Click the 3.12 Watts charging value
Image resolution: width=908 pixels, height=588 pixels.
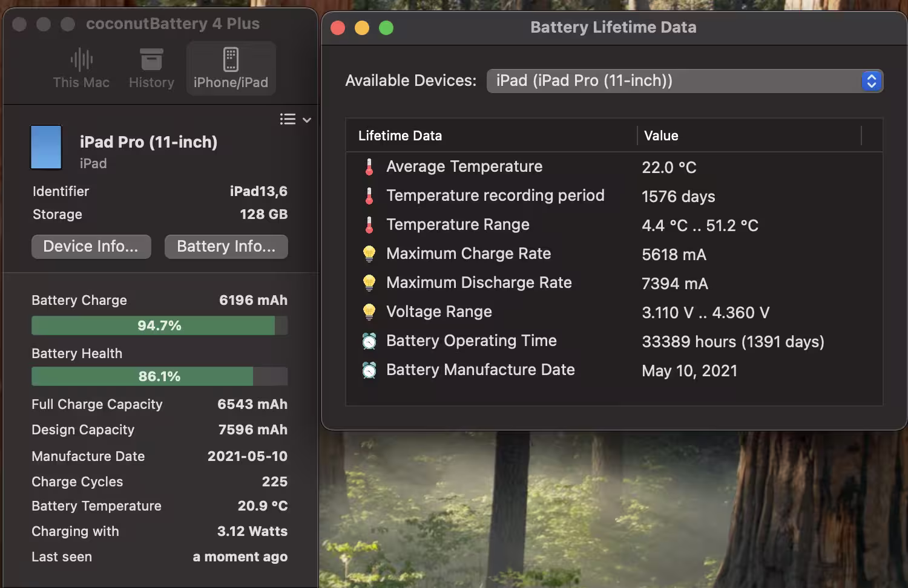[252, 531]
